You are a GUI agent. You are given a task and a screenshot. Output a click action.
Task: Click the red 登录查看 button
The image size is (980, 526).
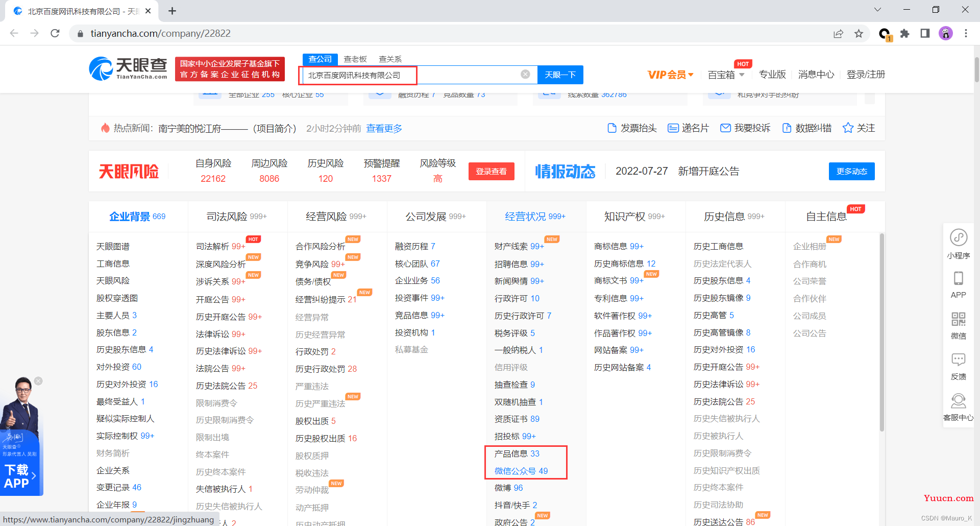click(491, 171)
